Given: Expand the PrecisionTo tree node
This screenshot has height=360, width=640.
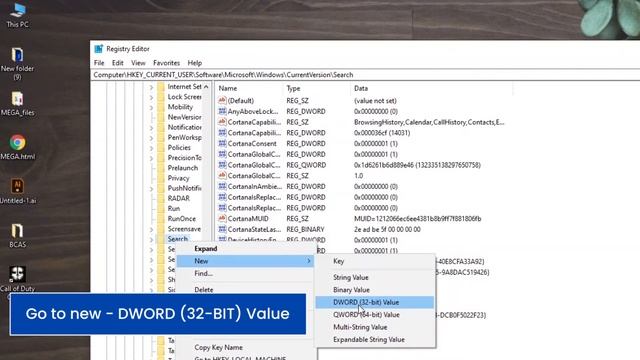Looking at the screenshot, I should coord(151,158).
